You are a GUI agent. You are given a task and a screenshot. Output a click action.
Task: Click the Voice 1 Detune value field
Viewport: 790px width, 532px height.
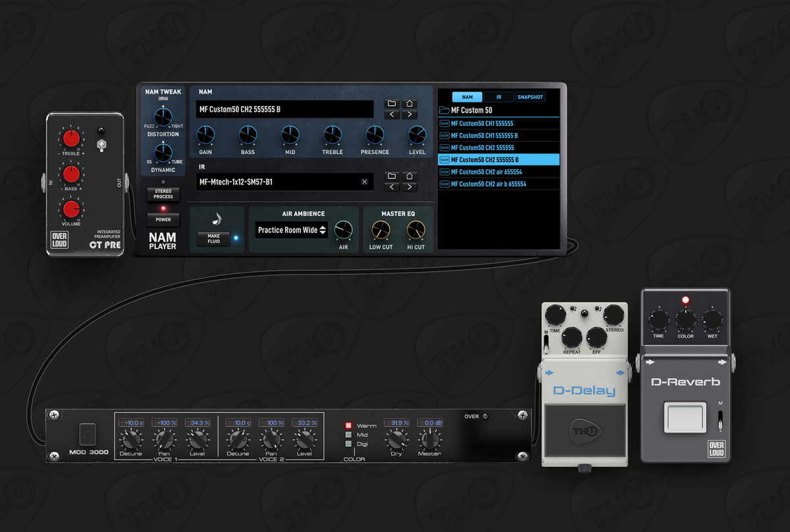(x=131, y=423)
